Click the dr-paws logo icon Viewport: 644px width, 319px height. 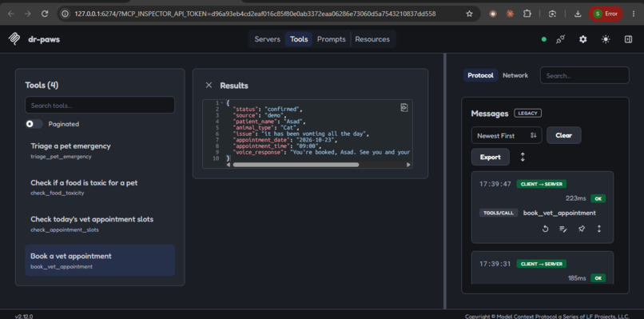(x=14, y=39)
